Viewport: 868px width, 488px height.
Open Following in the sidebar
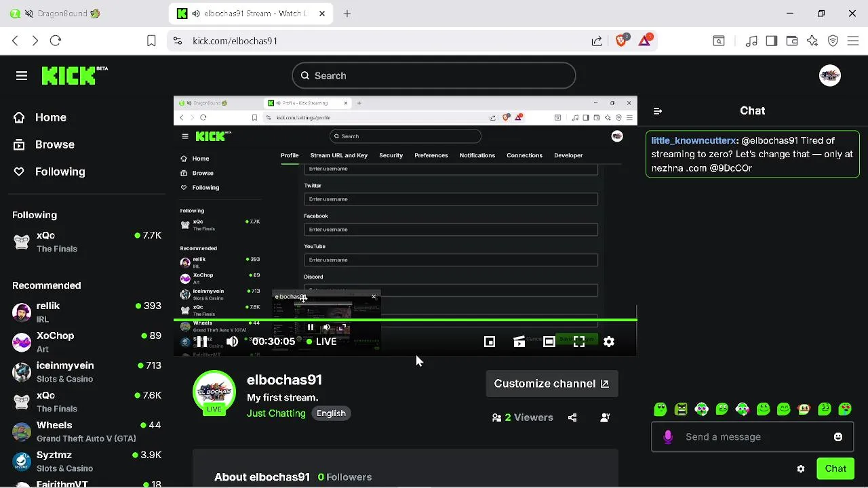50,171
